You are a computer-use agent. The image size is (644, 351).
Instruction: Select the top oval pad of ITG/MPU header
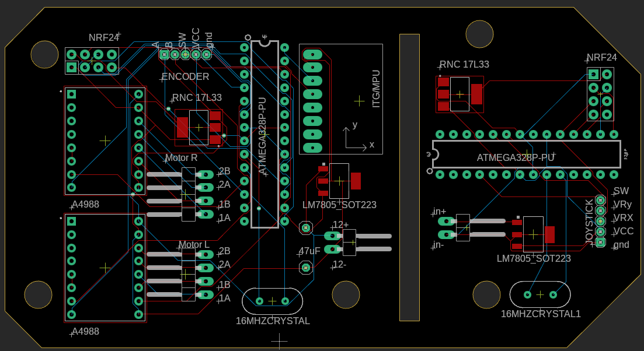tap(312, 54)
